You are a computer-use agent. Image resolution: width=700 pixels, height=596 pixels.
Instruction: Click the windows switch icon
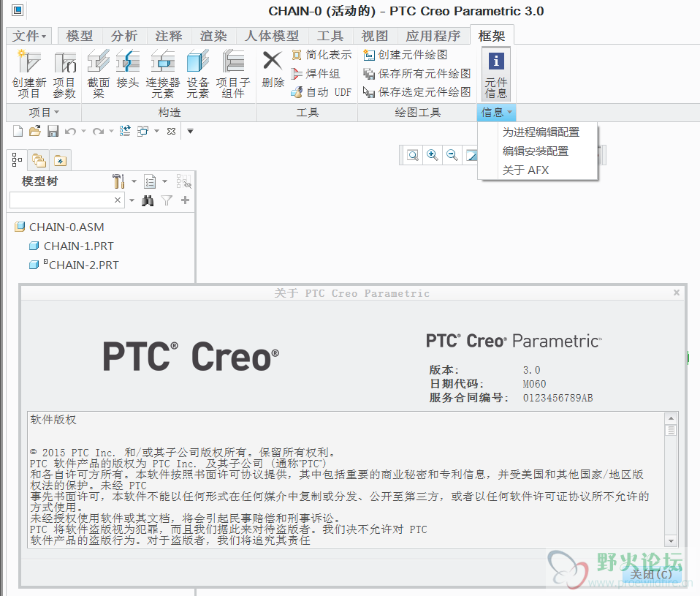click(x=143, y=131)
